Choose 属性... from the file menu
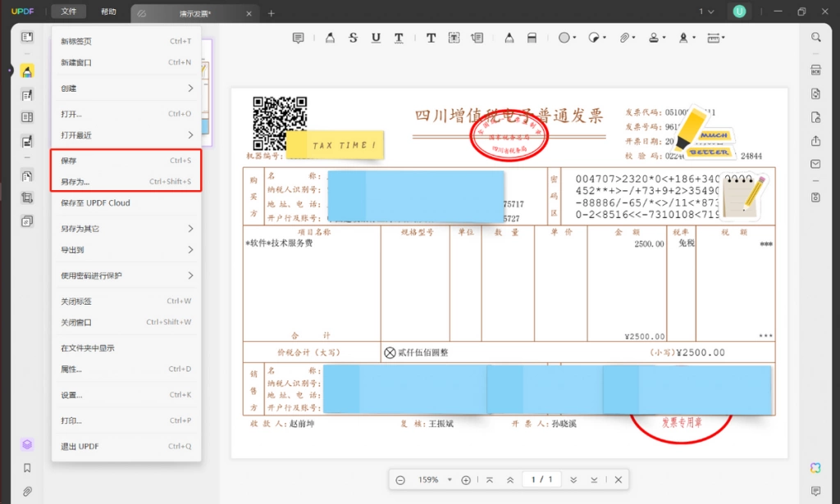This screenshot has width=840, height=504. (x=126, y=369)
